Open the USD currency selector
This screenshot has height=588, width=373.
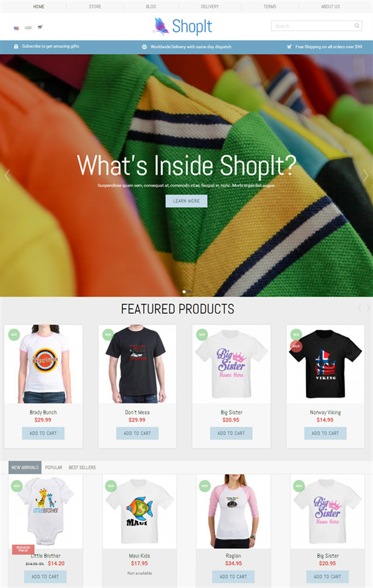(x=28, y=28)
